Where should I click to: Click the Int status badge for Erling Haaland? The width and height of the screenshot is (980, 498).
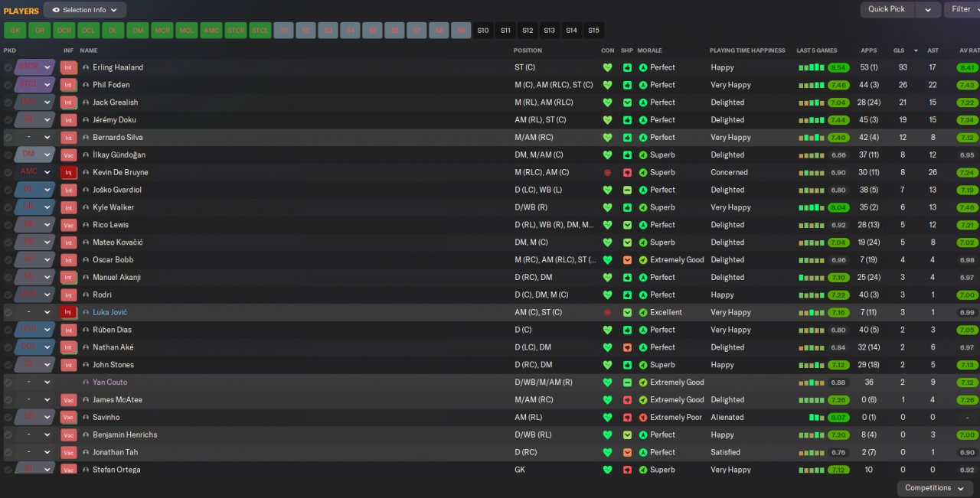pyautogui.click(x=68, y=67)
